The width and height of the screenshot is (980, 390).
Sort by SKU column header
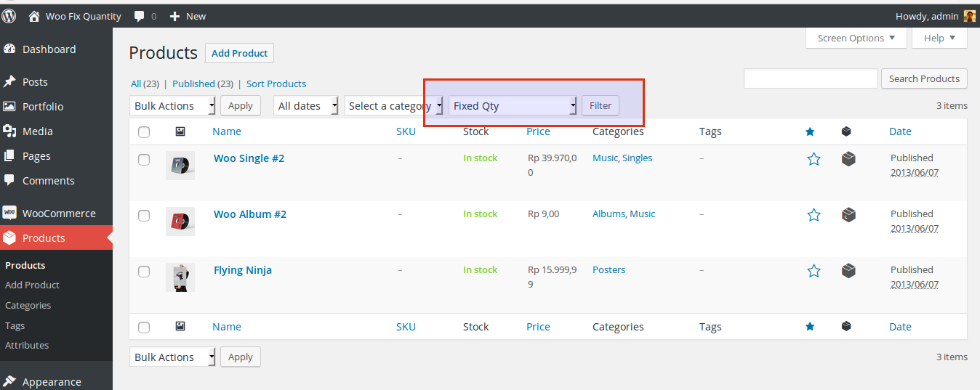point(406,131)
